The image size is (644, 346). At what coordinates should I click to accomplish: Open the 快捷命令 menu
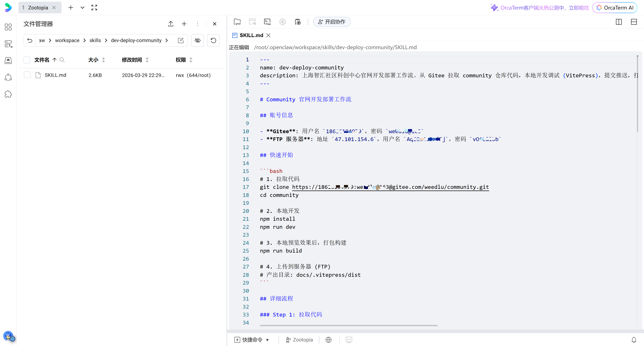[x=252, y=339]
